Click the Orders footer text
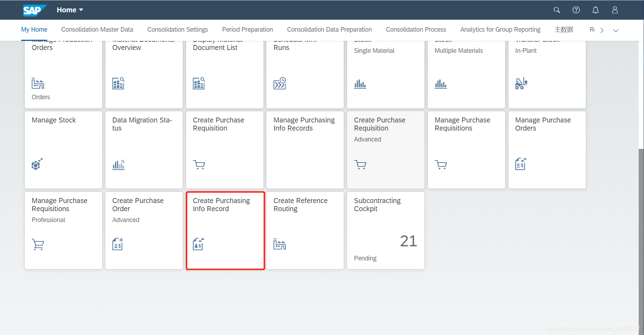 (x=41, y=97)
